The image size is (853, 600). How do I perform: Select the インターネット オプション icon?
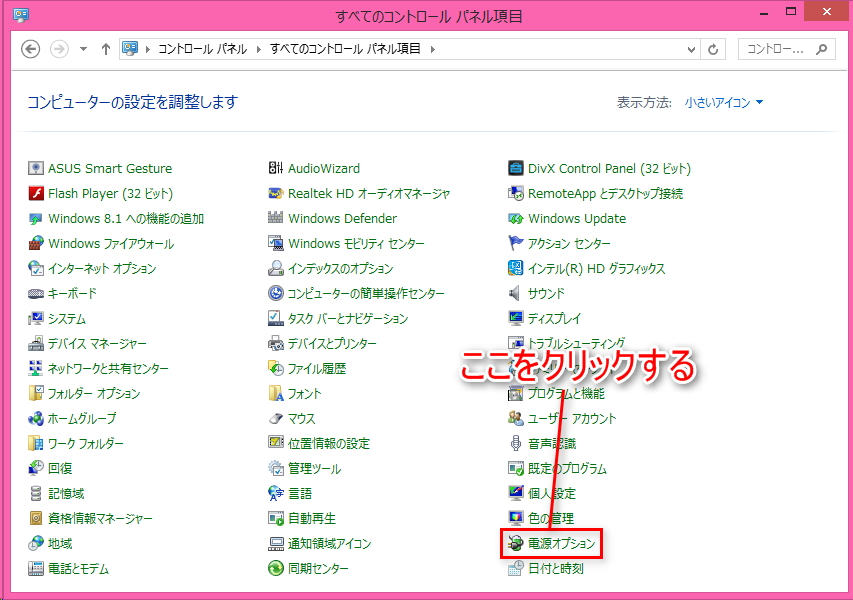(x=36, y=269)
